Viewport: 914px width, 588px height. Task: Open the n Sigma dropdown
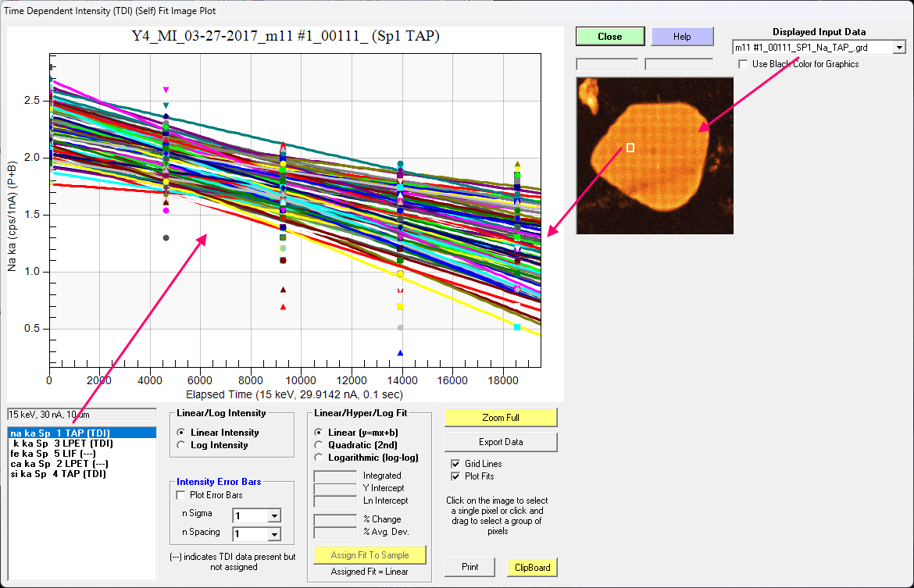273,515
